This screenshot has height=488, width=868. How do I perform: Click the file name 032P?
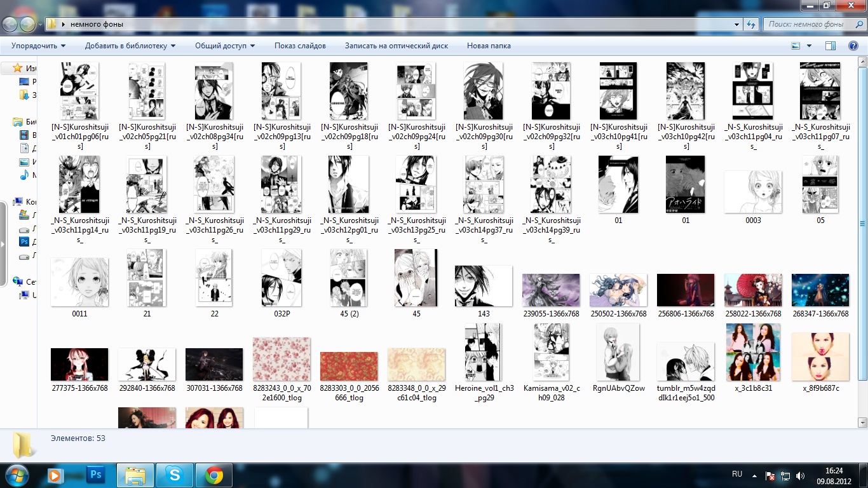[281, 314]
